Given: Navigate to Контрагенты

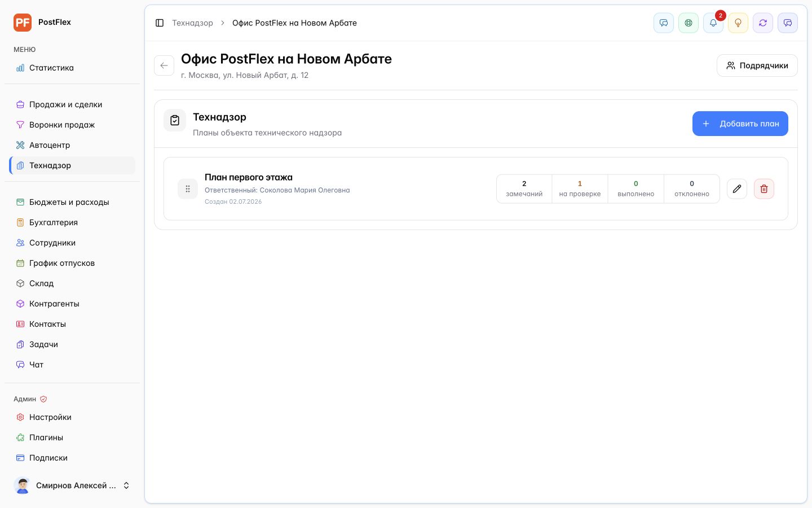Looking at the screenshot, I should [72, 304].
